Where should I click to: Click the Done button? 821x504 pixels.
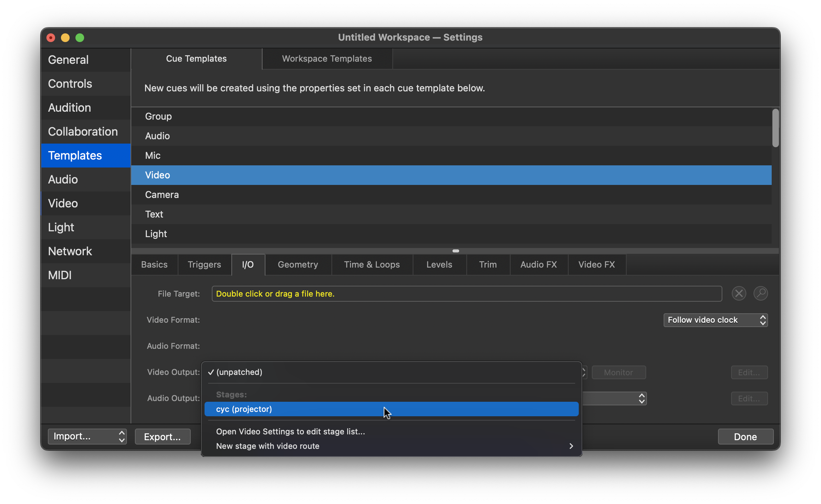[x=746, y=437]
